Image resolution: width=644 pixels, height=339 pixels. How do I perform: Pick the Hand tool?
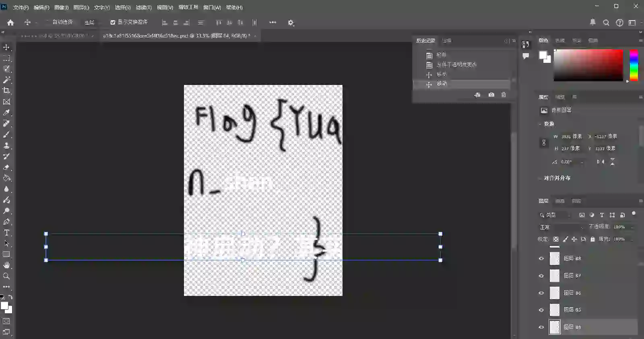[x=6, y=265]
